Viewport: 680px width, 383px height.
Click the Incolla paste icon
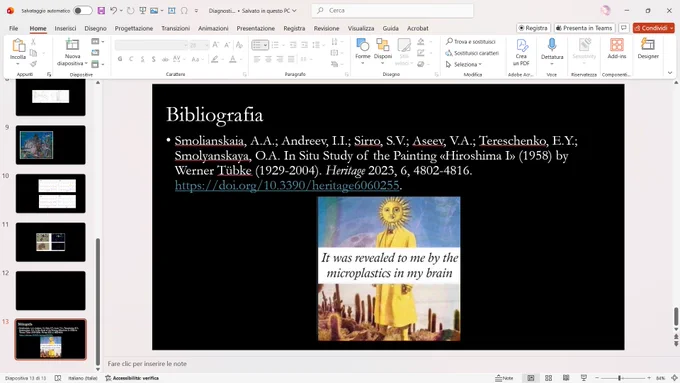click(18, 45)
